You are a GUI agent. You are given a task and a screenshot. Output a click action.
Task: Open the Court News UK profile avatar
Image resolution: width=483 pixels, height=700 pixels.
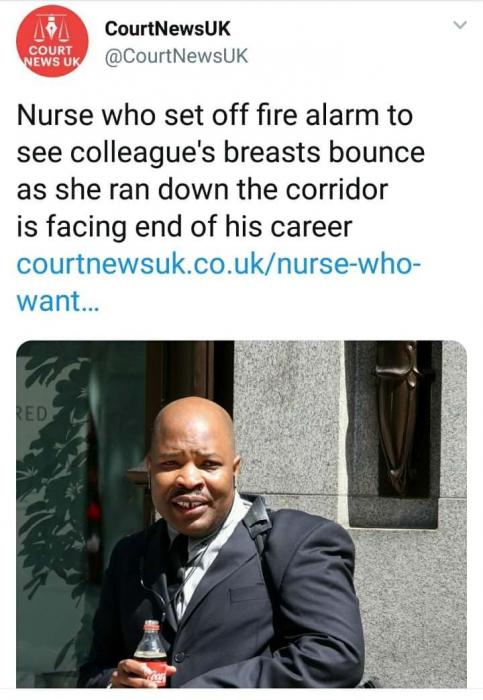click(x=52, y=41)
